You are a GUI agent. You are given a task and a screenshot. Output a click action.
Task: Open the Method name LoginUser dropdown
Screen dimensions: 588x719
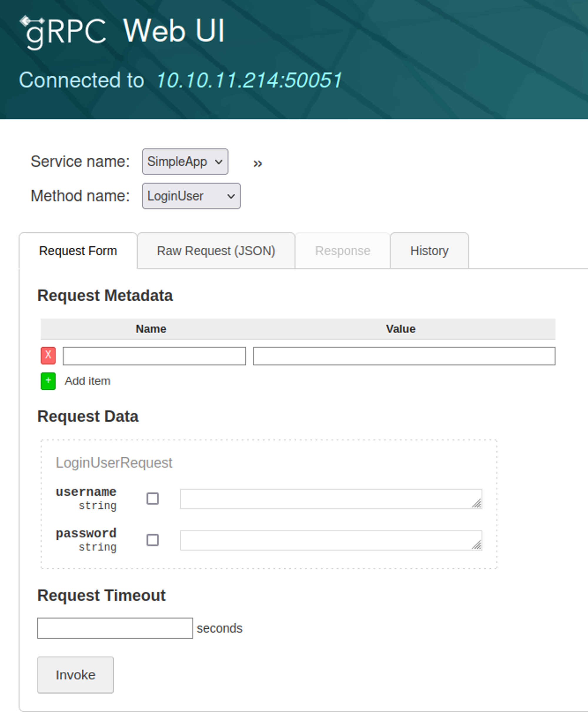click(x=191, y=196)
